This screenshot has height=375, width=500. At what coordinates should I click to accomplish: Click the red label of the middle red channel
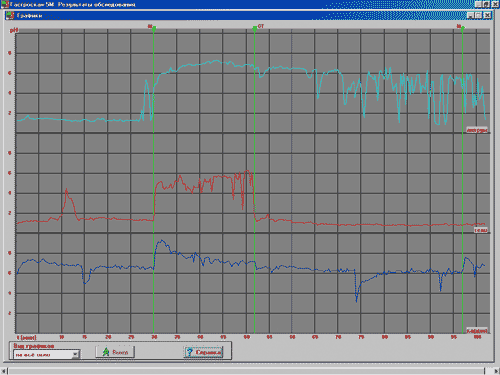pyautogui.click(x=481, y=230)
